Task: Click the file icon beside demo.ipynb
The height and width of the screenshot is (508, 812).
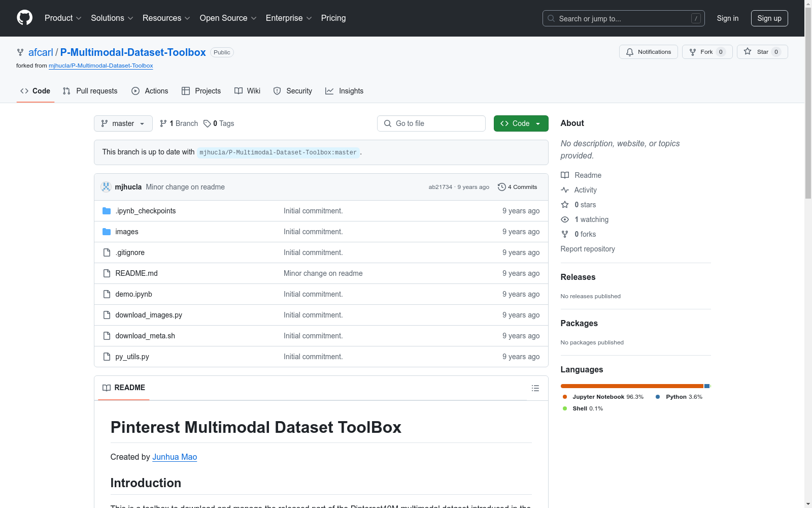Action: coord(107,294)
